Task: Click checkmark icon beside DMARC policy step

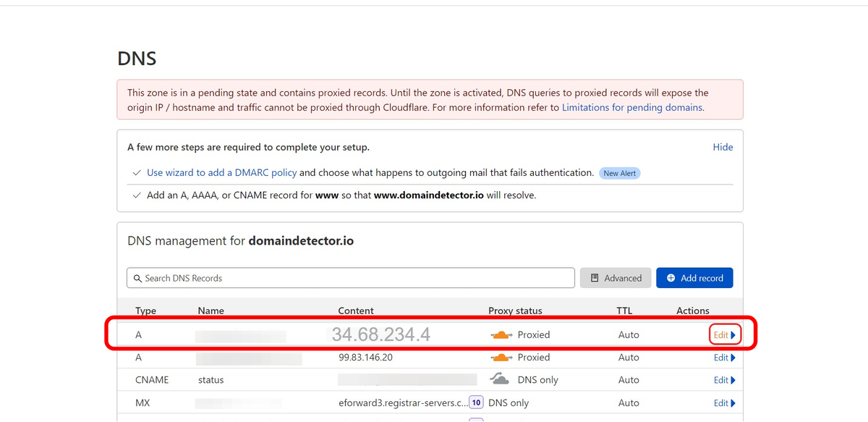Action: pyautogui.click(x=137, y=173)
